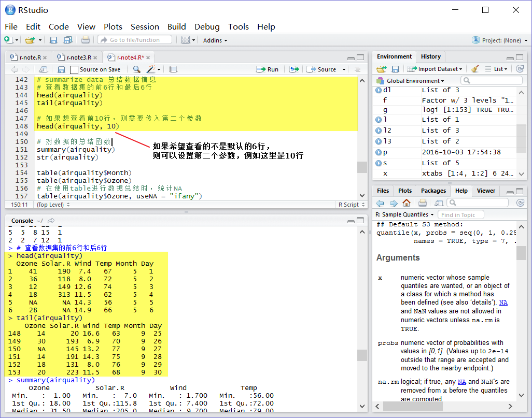Toggle the Source on Save checkbox

click(74, 69)
